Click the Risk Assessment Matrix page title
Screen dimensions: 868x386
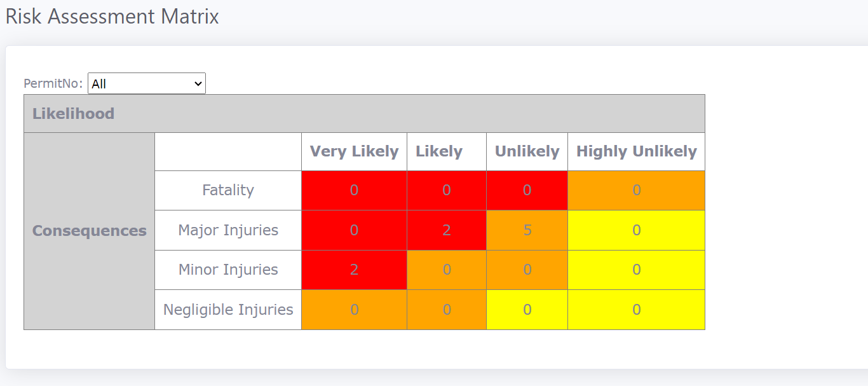click(x=112, y=17)
